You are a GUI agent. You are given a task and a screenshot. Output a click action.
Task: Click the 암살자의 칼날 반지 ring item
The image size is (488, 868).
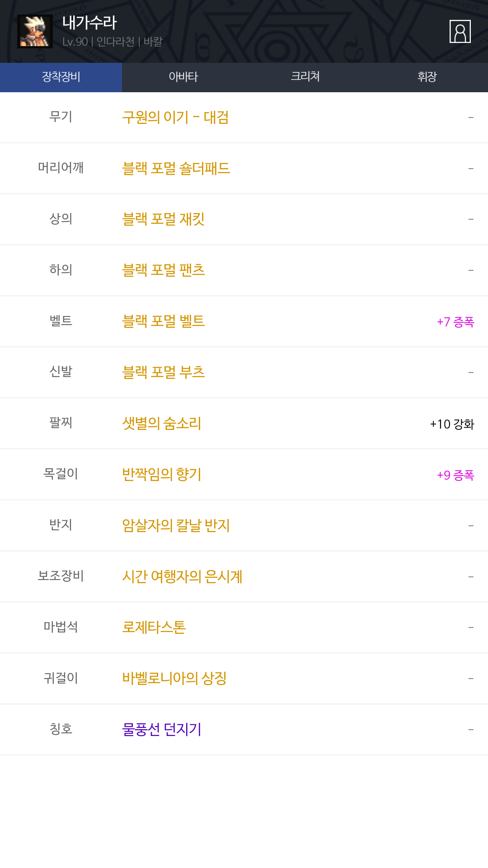click(x=176, y=526)
